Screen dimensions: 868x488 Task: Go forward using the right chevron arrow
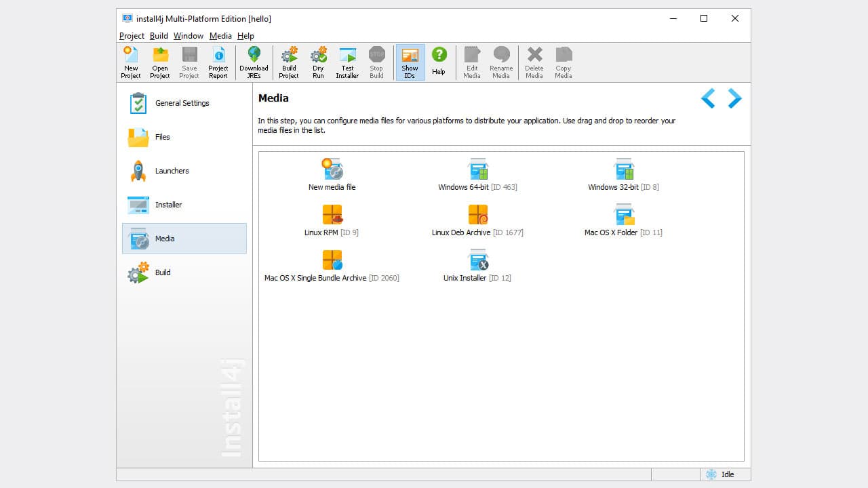coord(734,98)
